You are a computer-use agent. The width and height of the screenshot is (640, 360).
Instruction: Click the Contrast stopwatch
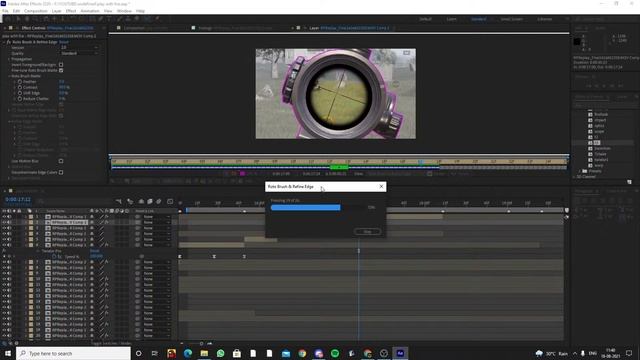[x=20, y=87]
